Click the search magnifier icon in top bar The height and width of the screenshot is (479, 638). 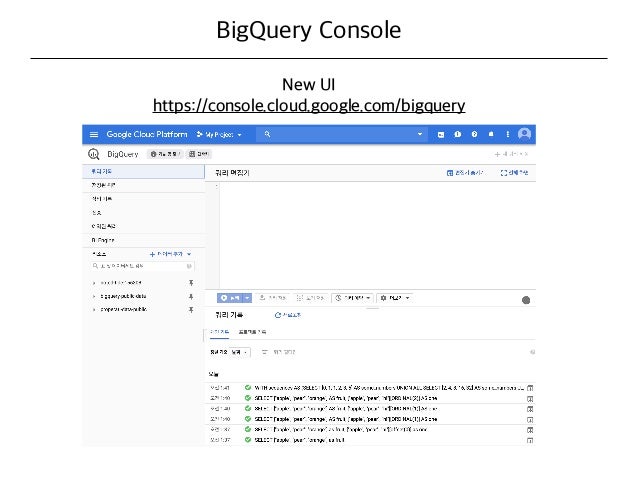click(267, 134)
